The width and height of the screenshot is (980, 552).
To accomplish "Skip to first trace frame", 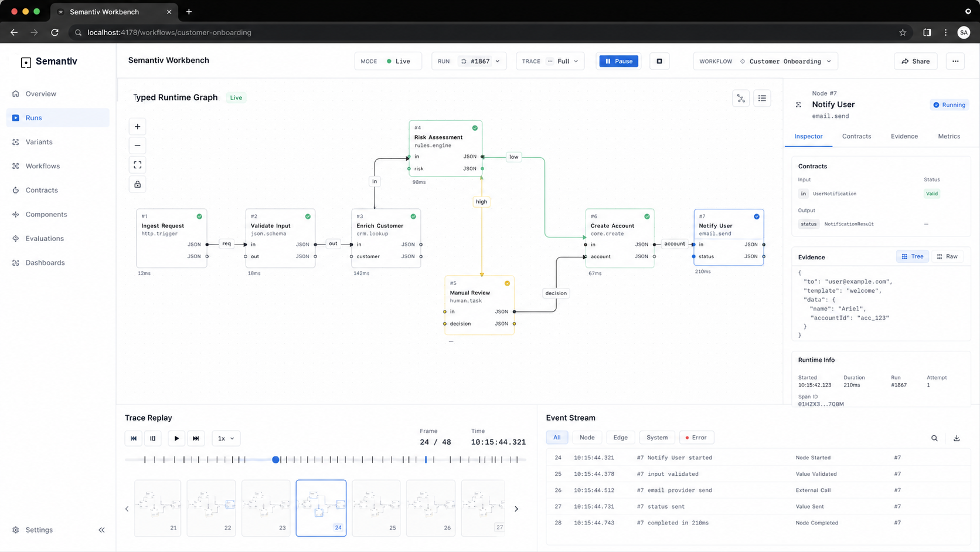I will (134, 438).
